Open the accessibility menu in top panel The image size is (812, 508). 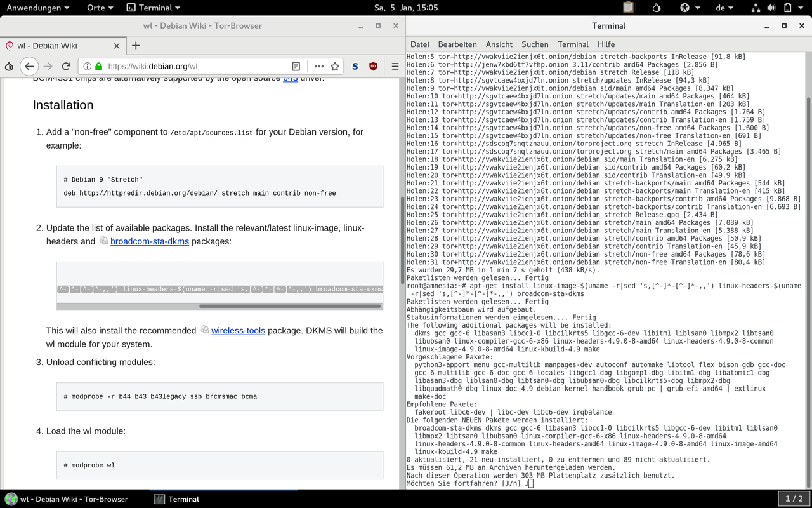[x=690, y=8]
